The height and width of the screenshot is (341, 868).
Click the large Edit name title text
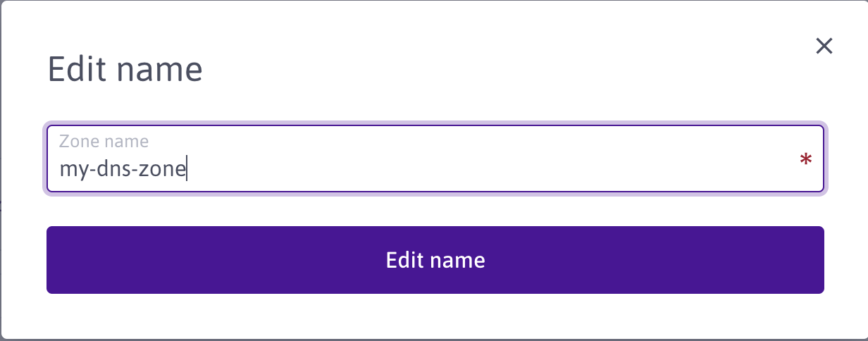[x=125, y=70]
